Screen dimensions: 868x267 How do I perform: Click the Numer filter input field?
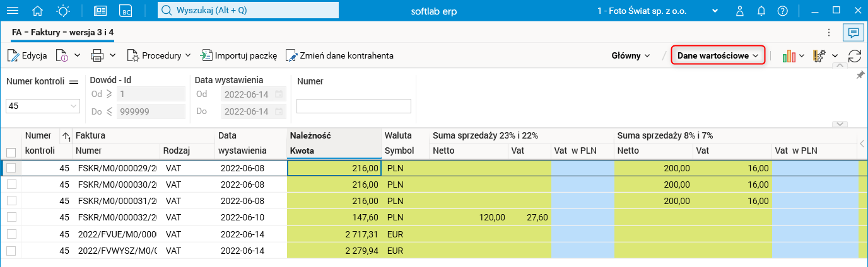point(353,106)
